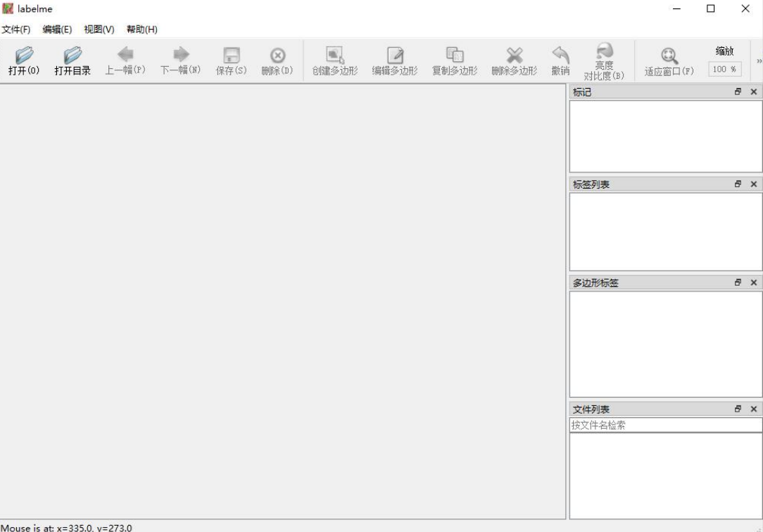
Task: Float the 标记 panel
Action: 738,91
